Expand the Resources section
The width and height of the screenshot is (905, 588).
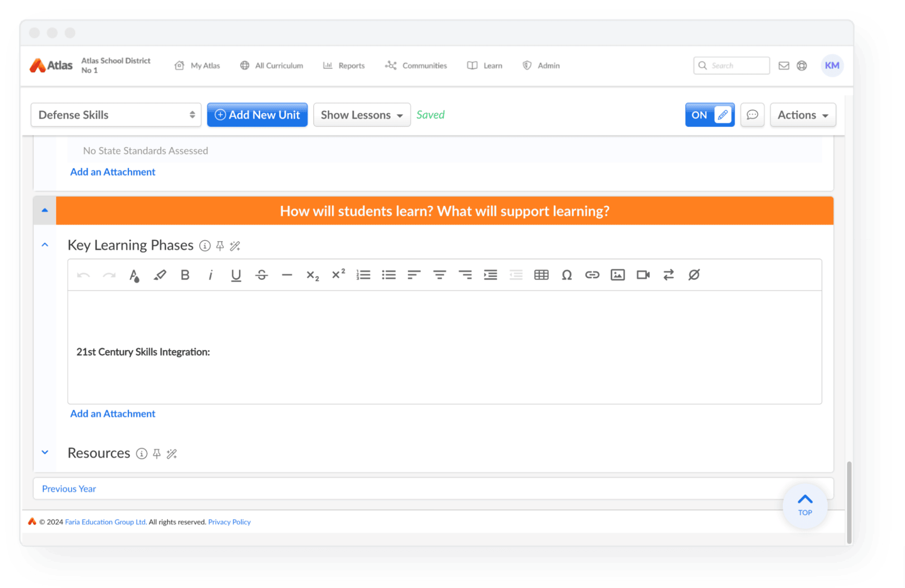click(x=45, y=453)
